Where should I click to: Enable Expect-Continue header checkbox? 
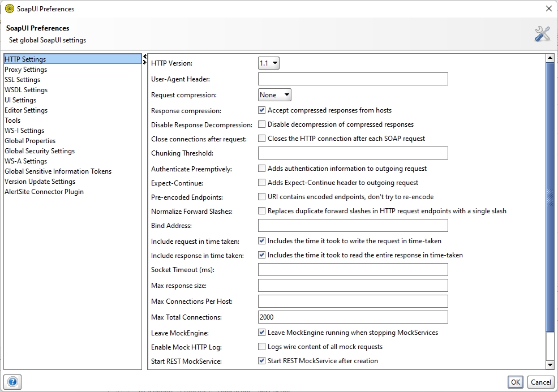tap(261, 183)
